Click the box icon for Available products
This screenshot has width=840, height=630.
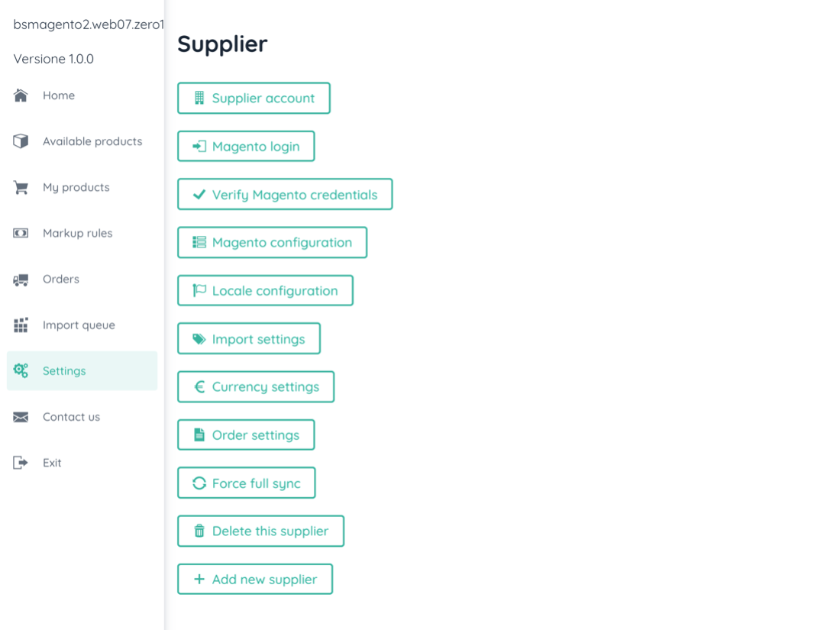click(21, 141)
